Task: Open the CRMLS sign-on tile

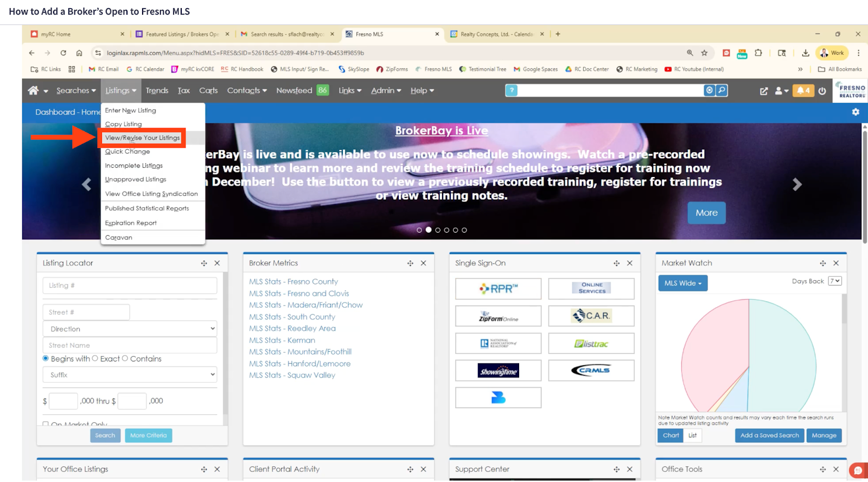Action: pos(591,371)
